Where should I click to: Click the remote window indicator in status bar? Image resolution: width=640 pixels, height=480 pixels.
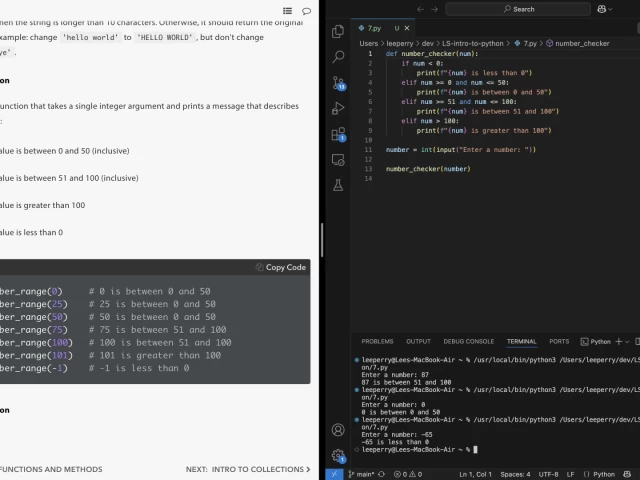click(x=334, y=474)
